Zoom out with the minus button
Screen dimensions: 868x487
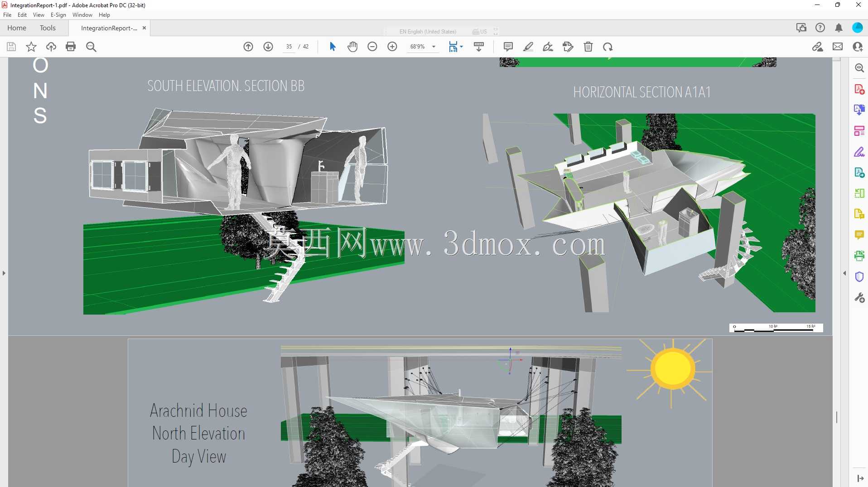(372, 47)
